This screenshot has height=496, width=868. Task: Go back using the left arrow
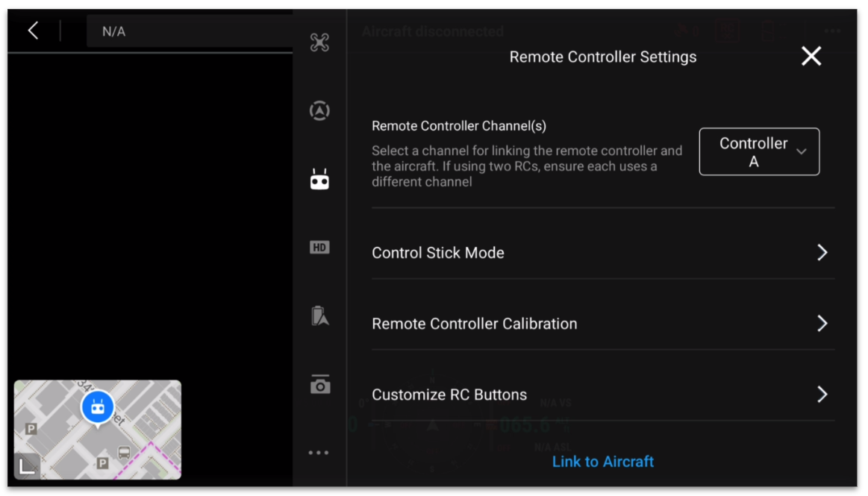tap(34, 31)
